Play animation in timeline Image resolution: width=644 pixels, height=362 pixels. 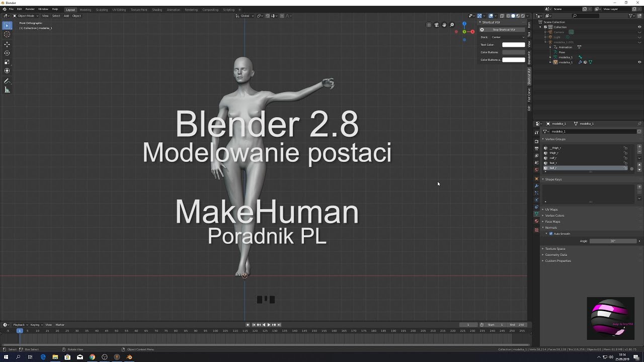pos(269,325)
